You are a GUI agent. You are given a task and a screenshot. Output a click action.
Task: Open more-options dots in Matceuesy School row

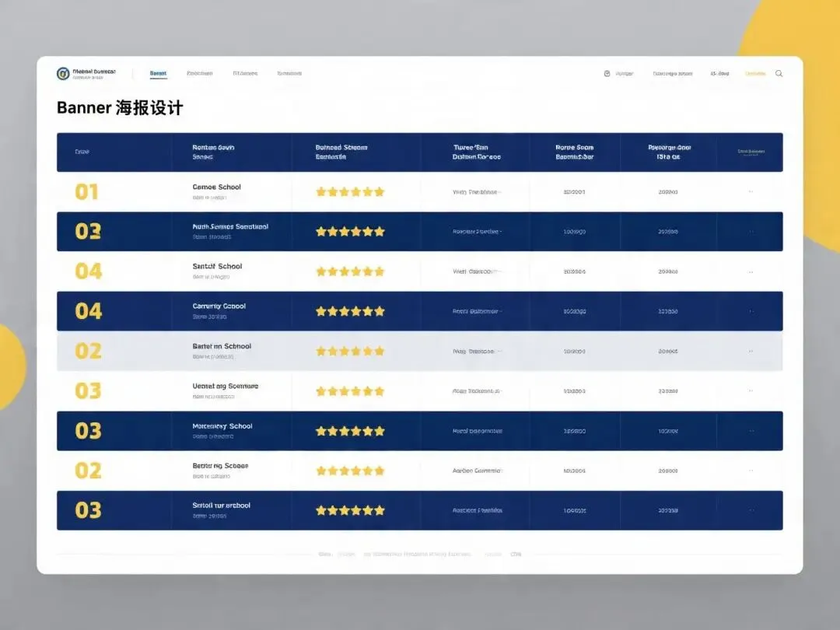click(x=751, y=431)
